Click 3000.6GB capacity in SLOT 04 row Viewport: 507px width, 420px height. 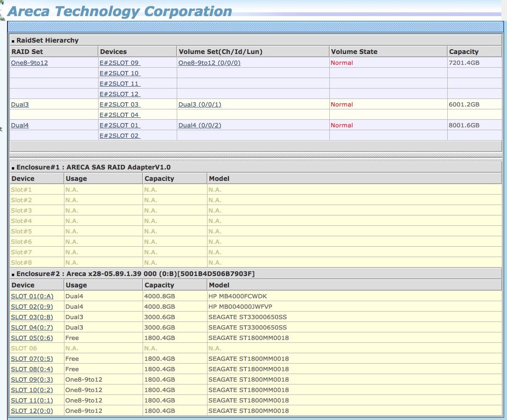coord(159,327)
